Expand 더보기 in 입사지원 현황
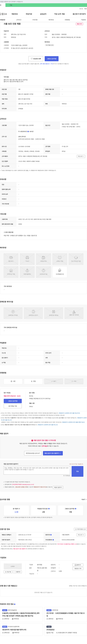87x644 pixels. coord(84,499)
